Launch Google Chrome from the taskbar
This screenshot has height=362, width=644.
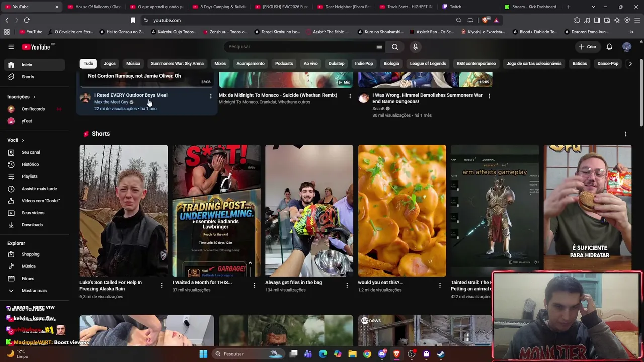click(x=367, y=354)
